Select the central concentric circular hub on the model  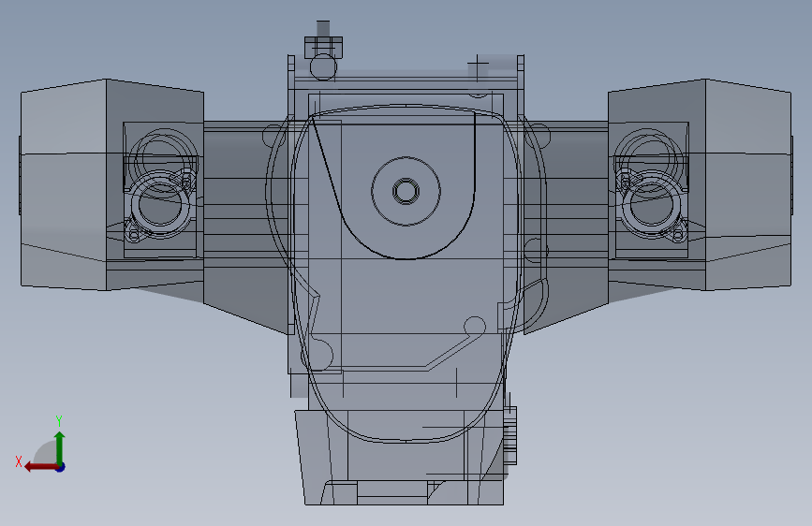pyautogui.click(x=406, y=191)
